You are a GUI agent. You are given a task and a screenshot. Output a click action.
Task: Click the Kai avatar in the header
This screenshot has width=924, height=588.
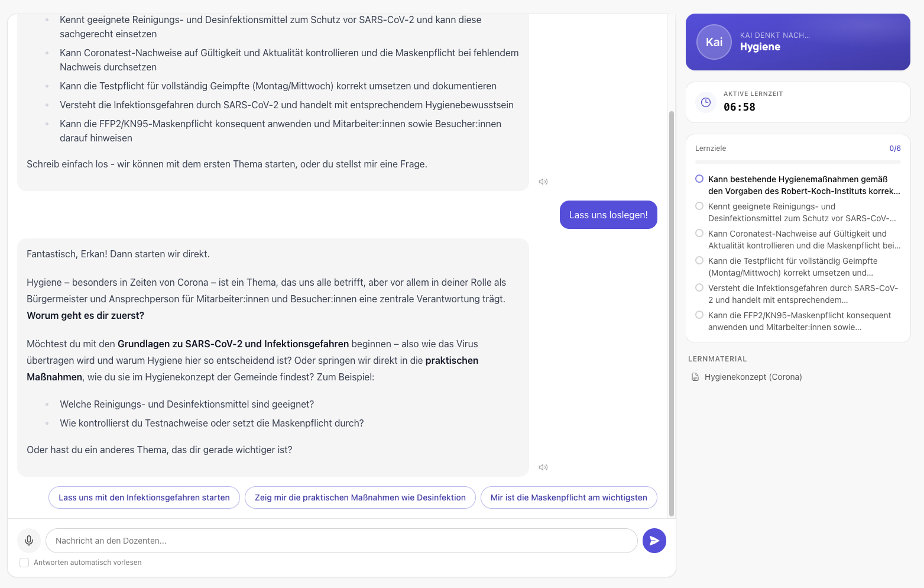pos(714,41)
